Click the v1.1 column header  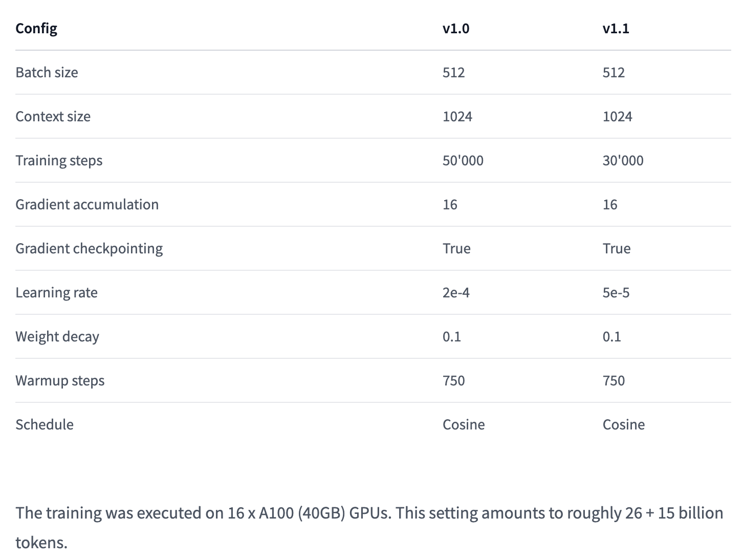click(616, 28)
